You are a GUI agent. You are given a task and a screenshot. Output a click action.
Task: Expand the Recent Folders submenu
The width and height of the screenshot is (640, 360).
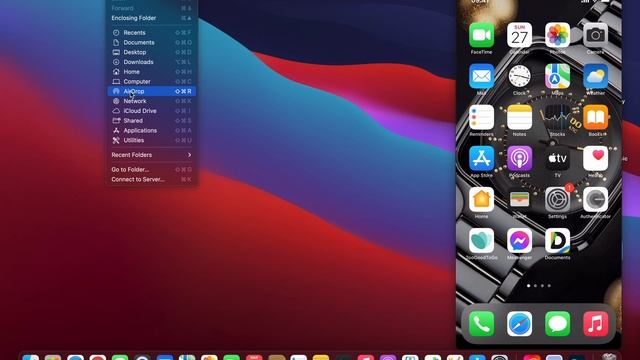pos(152,155)
